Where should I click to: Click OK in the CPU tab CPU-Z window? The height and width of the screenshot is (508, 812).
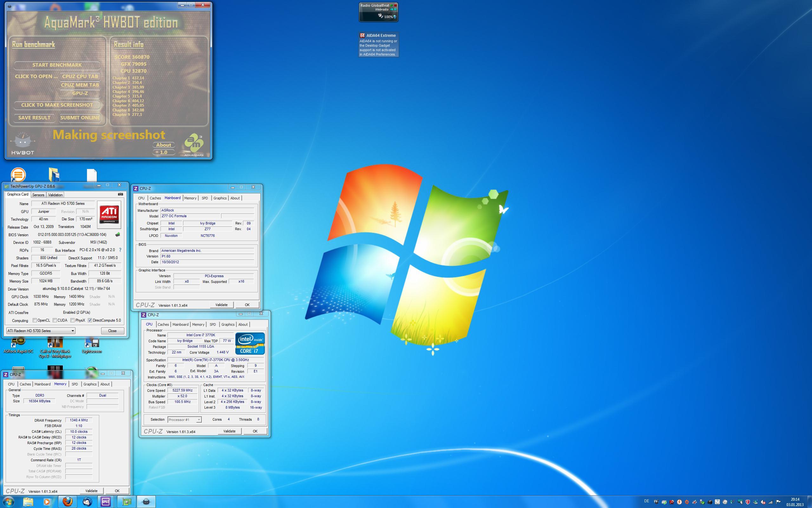(255, 431)
